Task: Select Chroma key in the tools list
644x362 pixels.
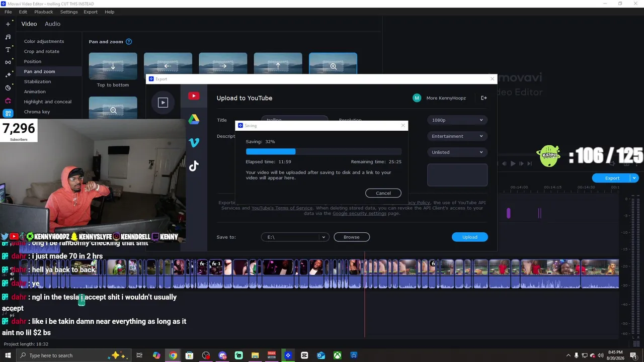Action: [37, 112]
